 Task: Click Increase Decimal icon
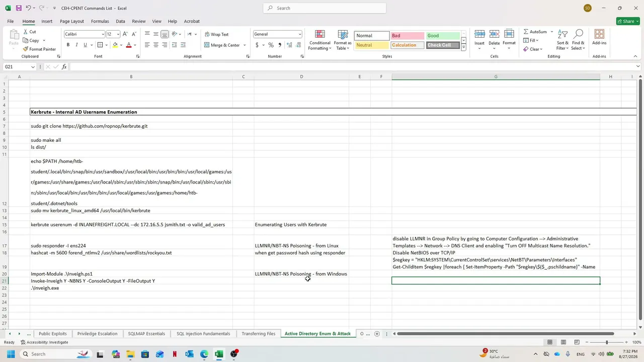[289, 45]
